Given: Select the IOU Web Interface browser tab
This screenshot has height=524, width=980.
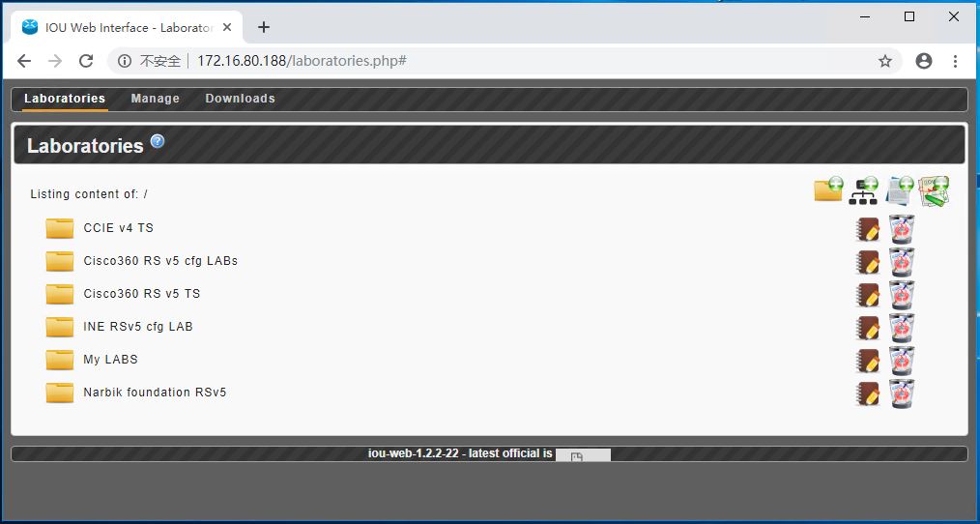Looking at the screenshot, I should click(x=127, y=27).
